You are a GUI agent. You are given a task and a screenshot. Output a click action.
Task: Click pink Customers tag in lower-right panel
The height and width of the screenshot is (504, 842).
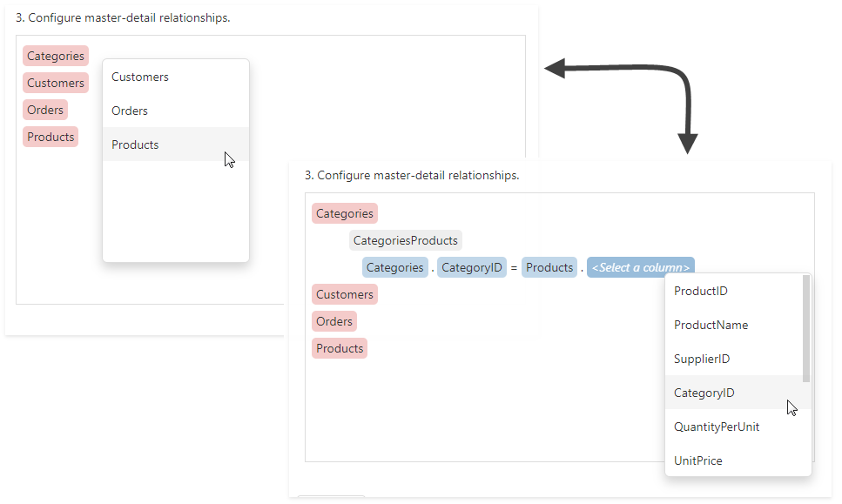click(x=345, y=294)
